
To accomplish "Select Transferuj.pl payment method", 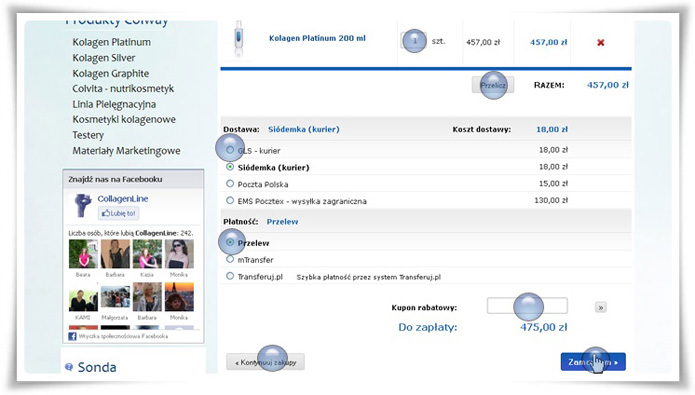I will point(230,276).
